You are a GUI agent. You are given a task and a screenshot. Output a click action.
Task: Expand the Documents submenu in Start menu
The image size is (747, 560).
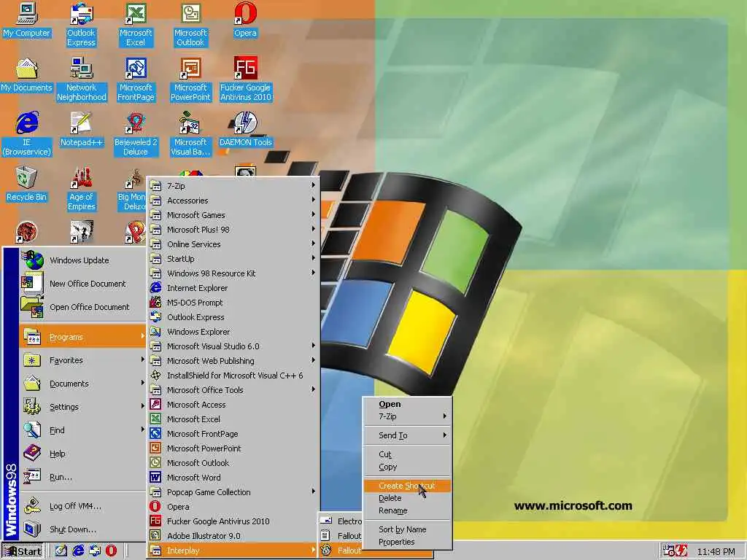pos(83,384)
